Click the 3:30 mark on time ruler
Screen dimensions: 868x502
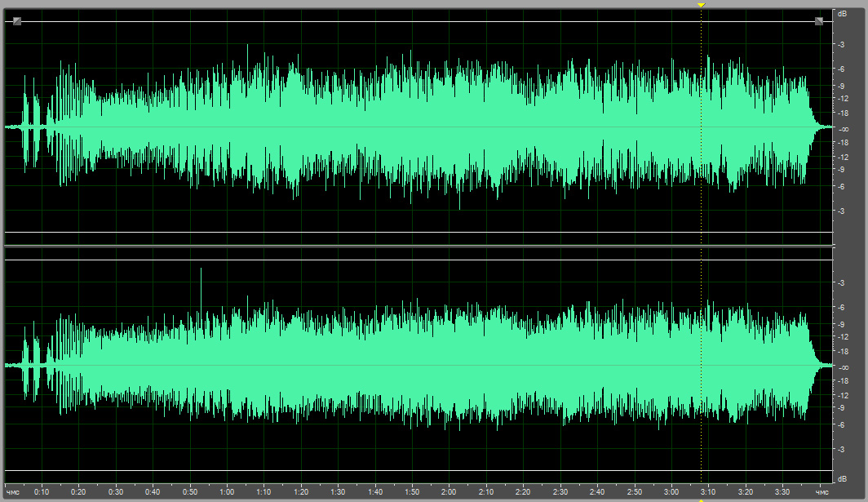coord(782,492)
